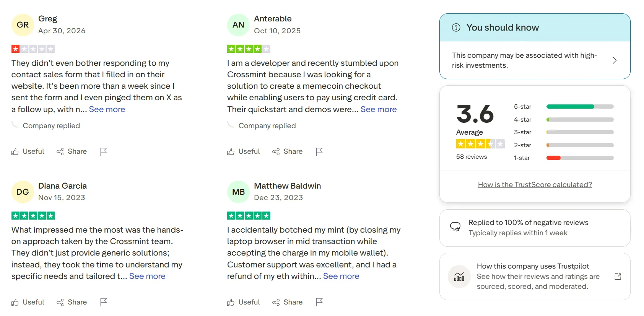
Task: Mark Diana Garcia's review as Useful
Action: click(x=28, y=302)
